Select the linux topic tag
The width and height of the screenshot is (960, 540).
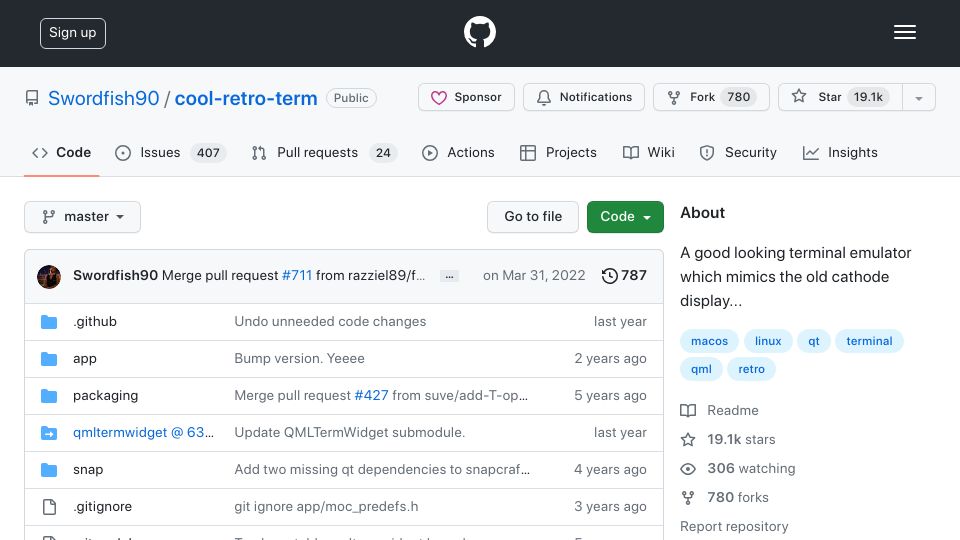768,341
